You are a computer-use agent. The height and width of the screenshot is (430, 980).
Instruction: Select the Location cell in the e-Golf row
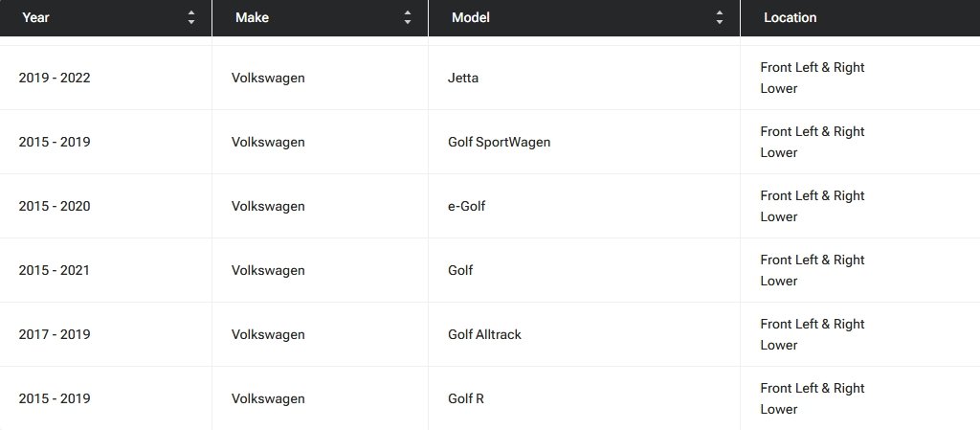click(x=812, y=206)
